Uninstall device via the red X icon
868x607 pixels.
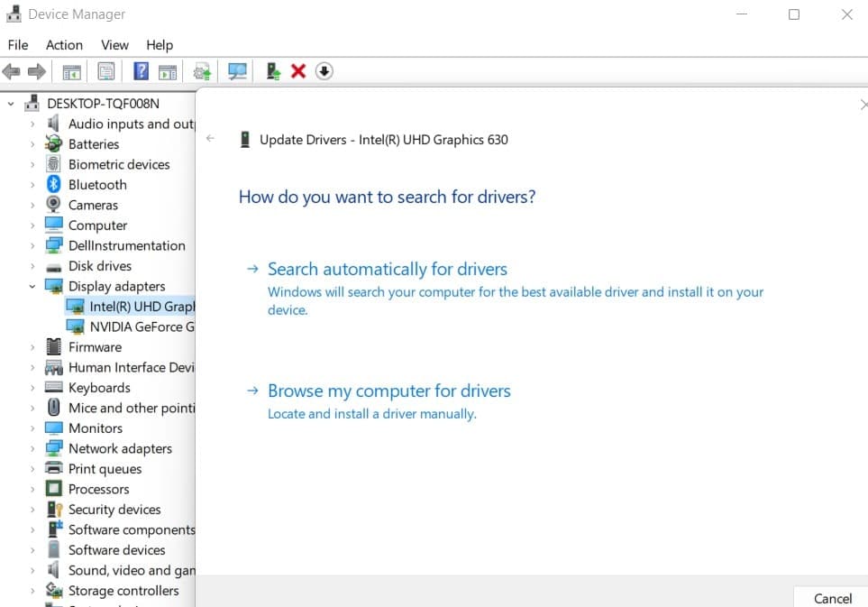[299, 70]
